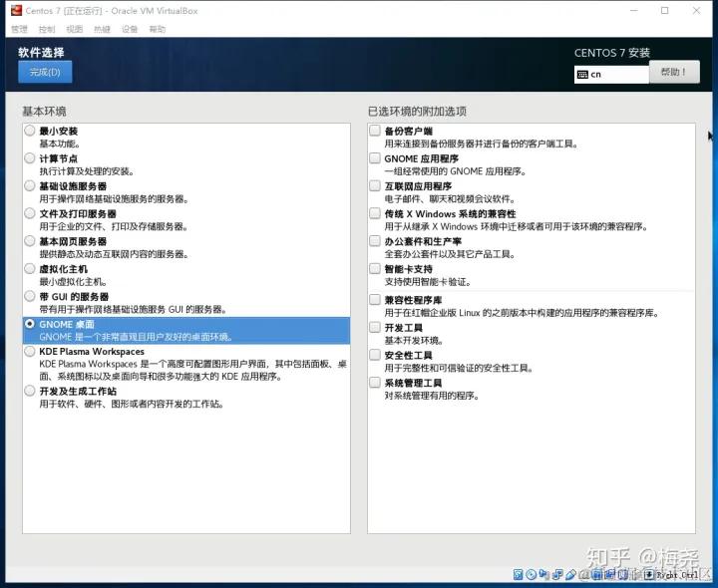Click the 基本开发环境。 description text
This screenshot has width=718, height=588.
point(414,341)
